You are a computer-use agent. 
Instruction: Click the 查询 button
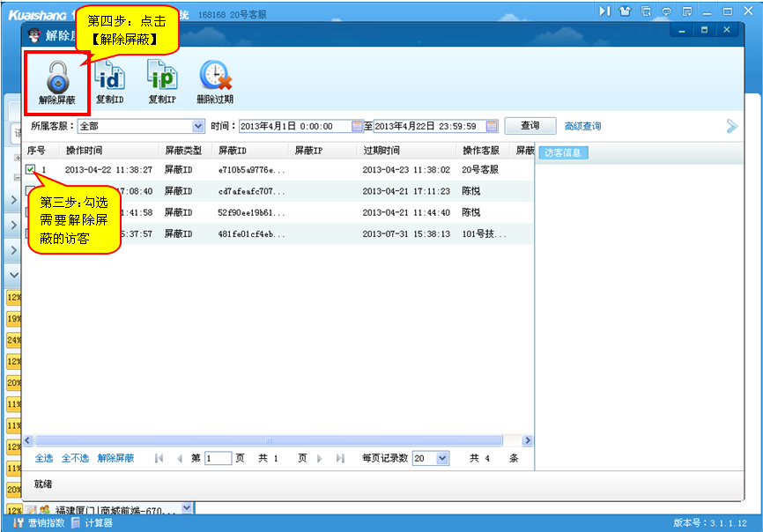530,126
